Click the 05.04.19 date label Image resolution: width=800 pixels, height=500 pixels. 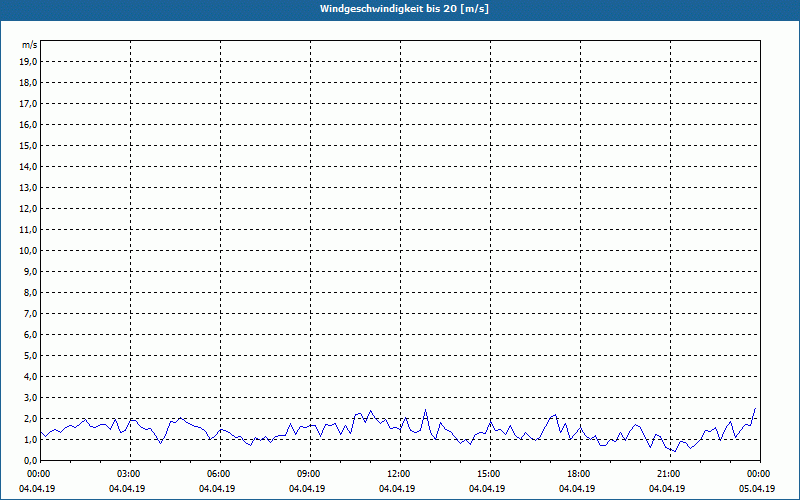pyautogui.click(x=757, y=489)
